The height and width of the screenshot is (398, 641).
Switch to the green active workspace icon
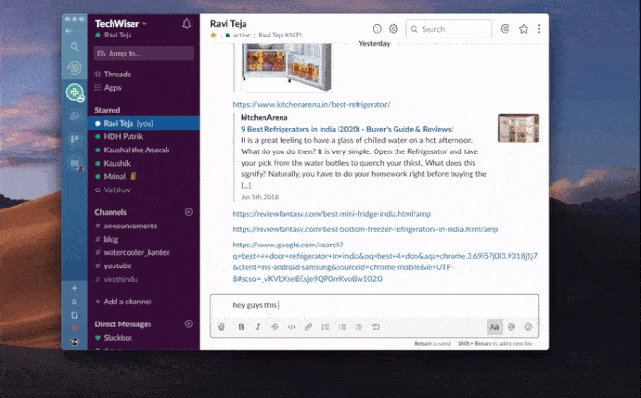[75, 92]
